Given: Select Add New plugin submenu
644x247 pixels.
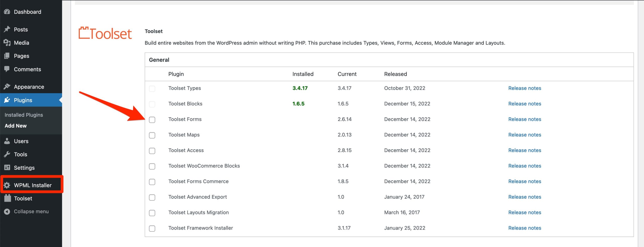Looking at the screenshot, I should [16, 126].
